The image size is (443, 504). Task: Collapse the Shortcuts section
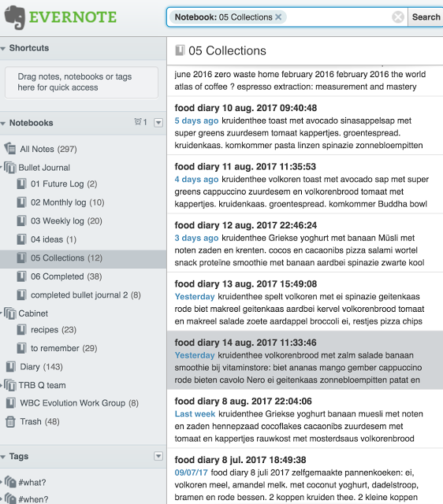point(3,49)
